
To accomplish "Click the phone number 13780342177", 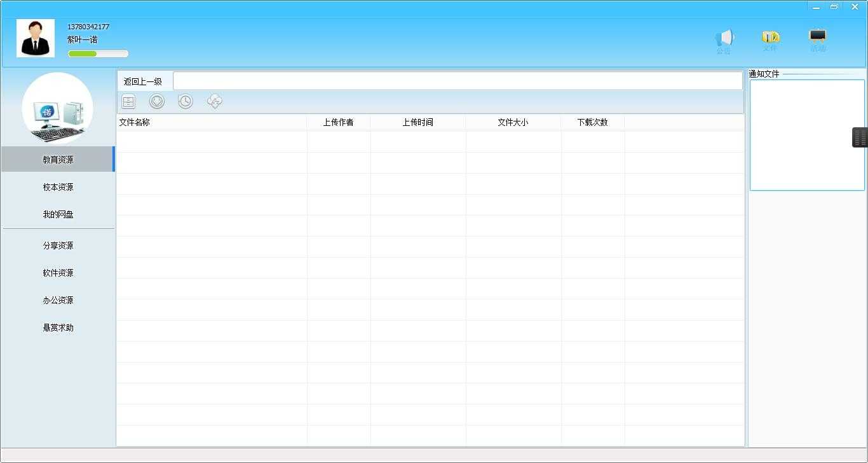I will tap(88, 27).
